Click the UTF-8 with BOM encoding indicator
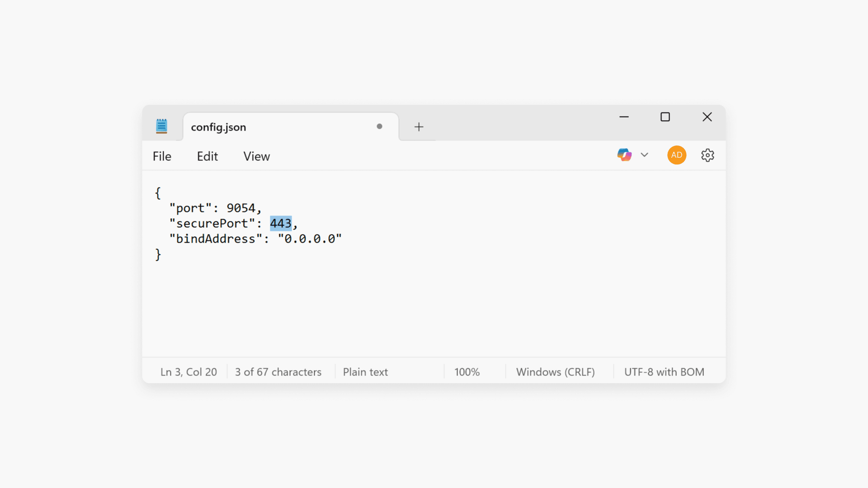 coord(664,371)
